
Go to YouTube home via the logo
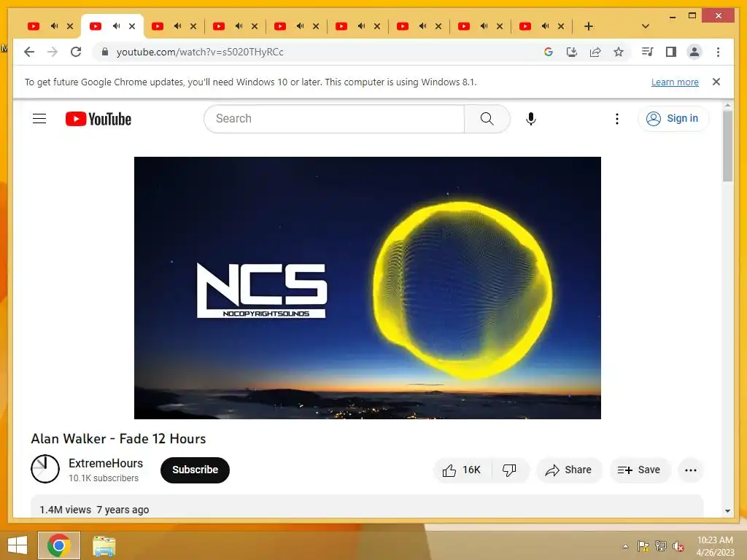(98, 119)
